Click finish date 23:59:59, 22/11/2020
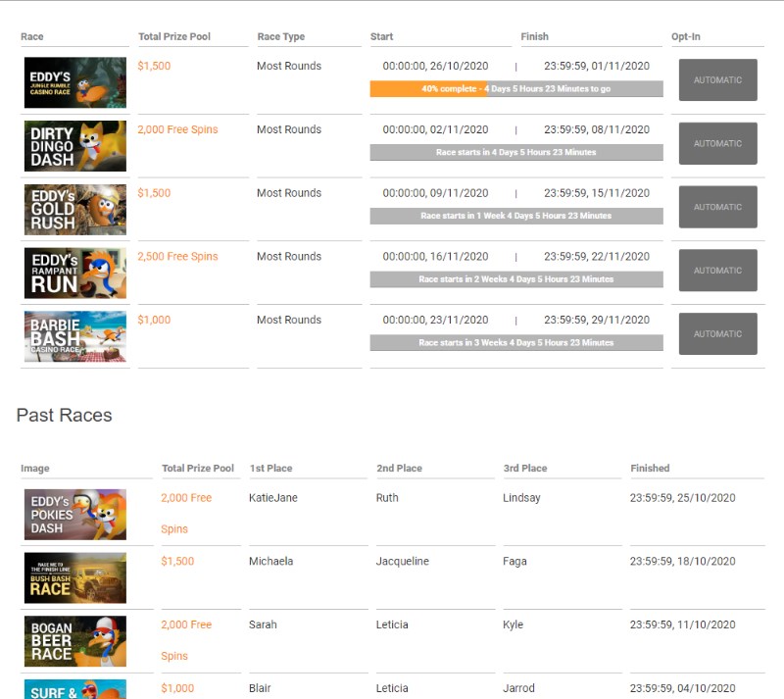Image resolution: width=784 pixels, height=699 pixels. [597, 257]
